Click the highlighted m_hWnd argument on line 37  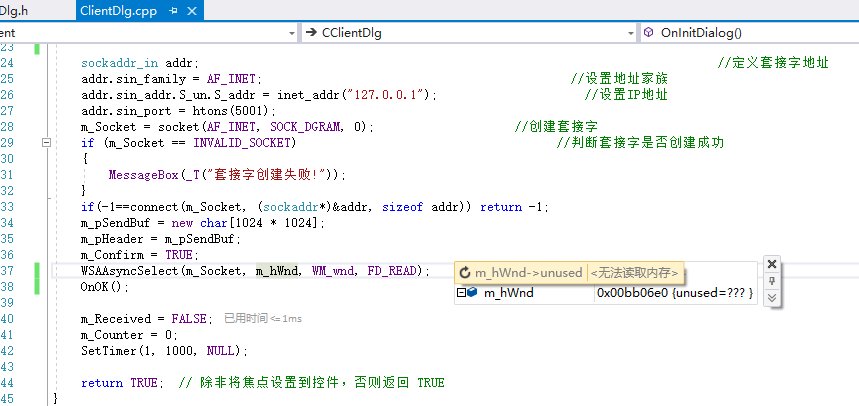[277, 271]
